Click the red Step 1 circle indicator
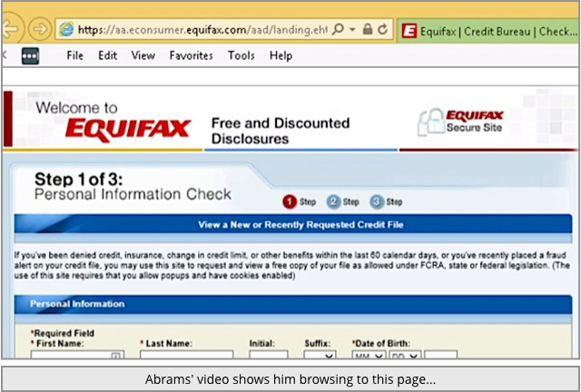Viewport: 581px width, 392px height. tap(290, 202)
